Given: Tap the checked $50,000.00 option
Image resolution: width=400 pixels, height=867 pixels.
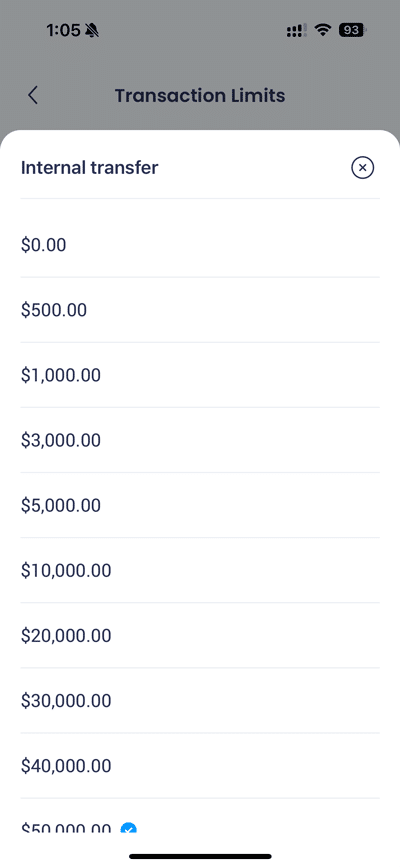Looking at the screenshot, I should click(x=200, y=816).
